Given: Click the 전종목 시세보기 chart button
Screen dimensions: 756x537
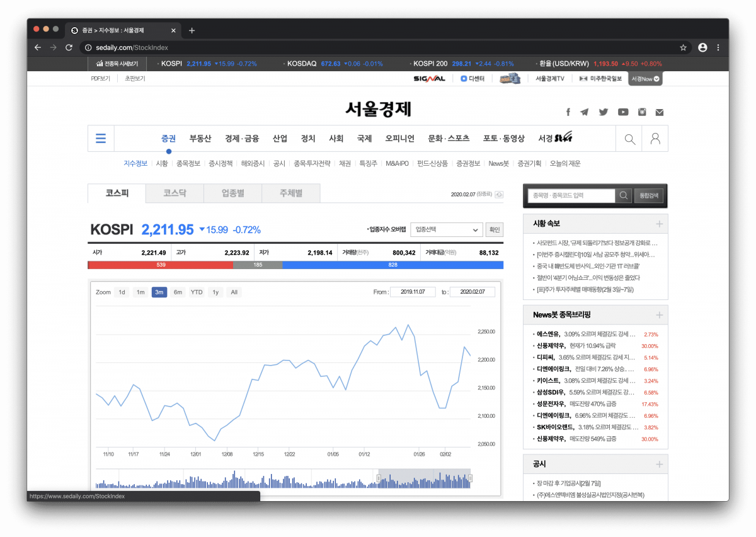Looking at the screenshot, I should coord(117,64).
